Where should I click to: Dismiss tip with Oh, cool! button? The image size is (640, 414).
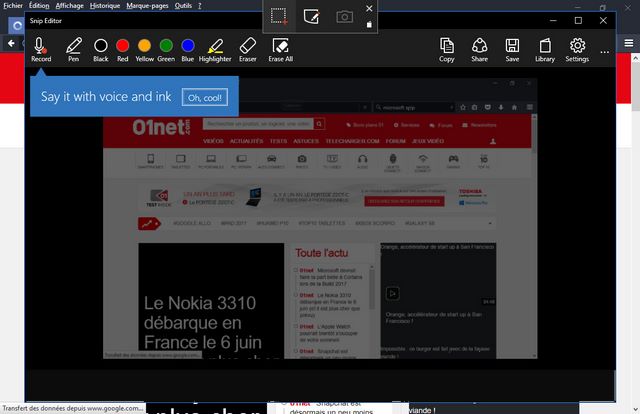tap(205, 97)
